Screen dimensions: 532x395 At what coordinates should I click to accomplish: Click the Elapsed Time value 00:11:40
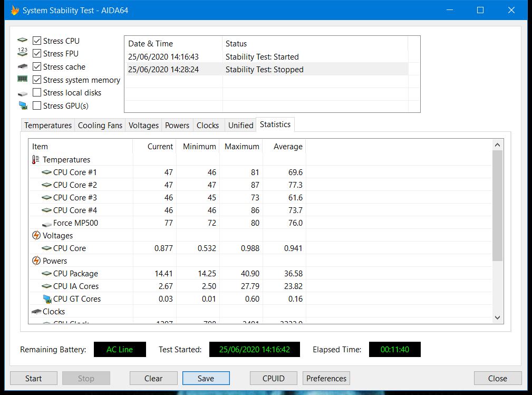point(395,349)
